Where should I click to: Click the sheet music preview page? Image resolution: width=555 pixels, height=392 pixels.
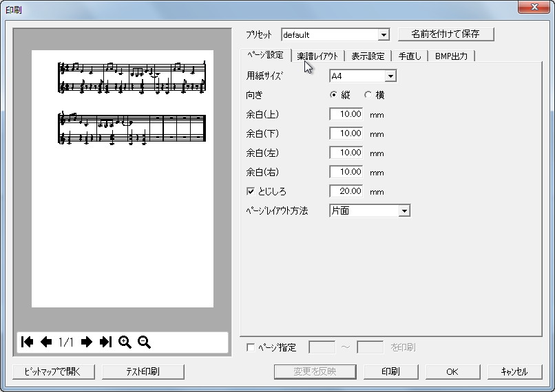[x=123, y=179]
